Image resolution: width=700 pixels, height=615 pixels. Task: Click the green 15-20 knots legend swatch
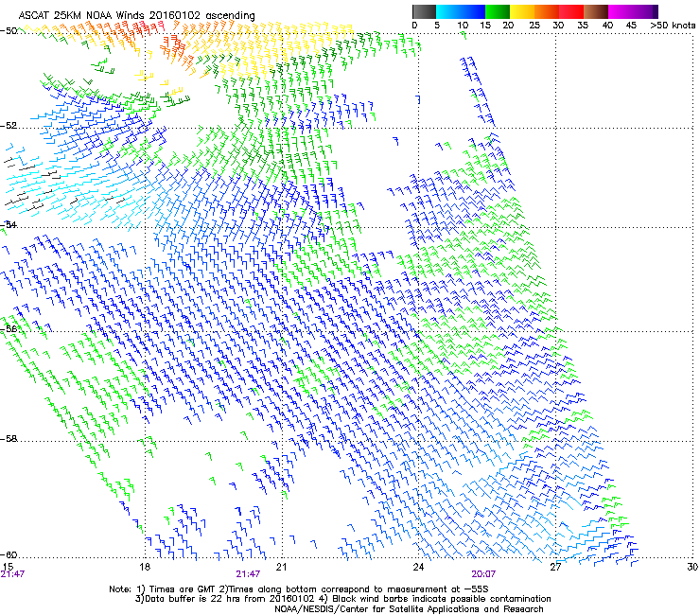pyautogui.click(x=498, y=11)
